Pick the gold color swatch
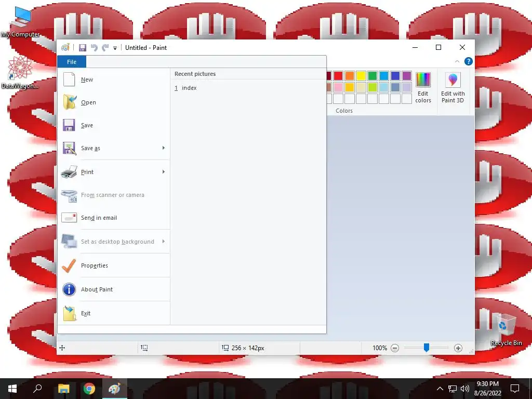 [x=350, y=87]
